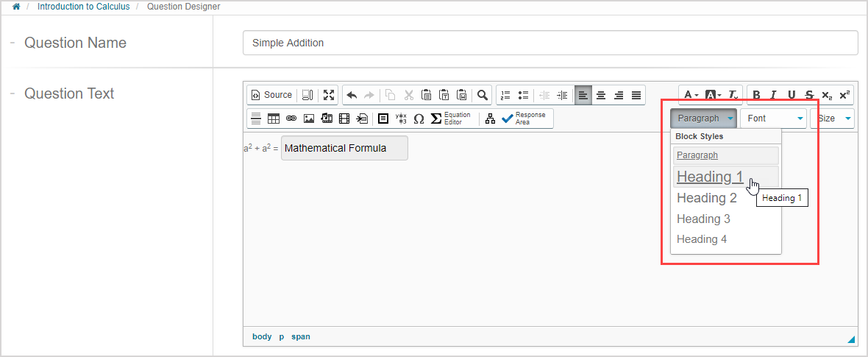The height and width of the screenshot is (357, 868).
Task: Open the Introduction to Calculus breadcrumb link
Action: 83,7
